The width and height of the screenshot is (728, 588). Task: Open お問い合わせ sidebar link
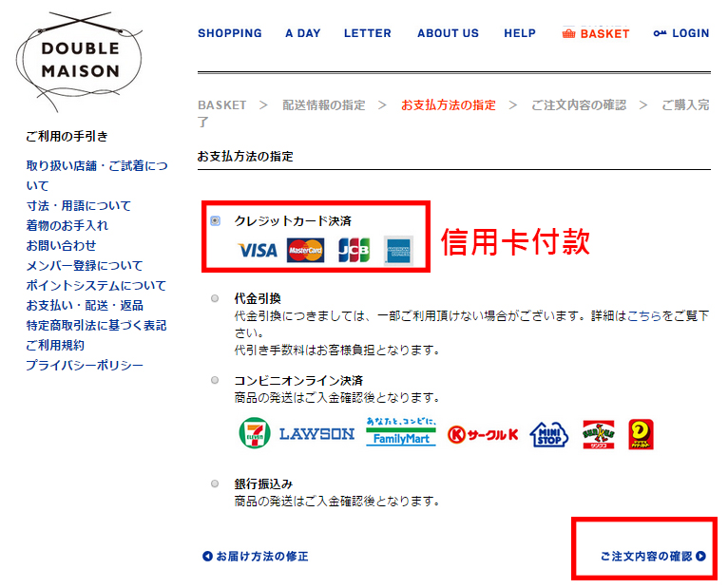[61, 245]
